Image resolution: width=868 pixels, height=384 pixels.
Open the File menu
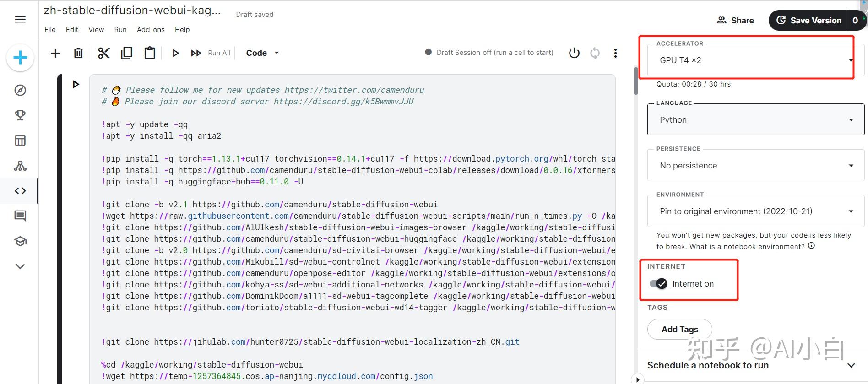[x=50, y=30]
